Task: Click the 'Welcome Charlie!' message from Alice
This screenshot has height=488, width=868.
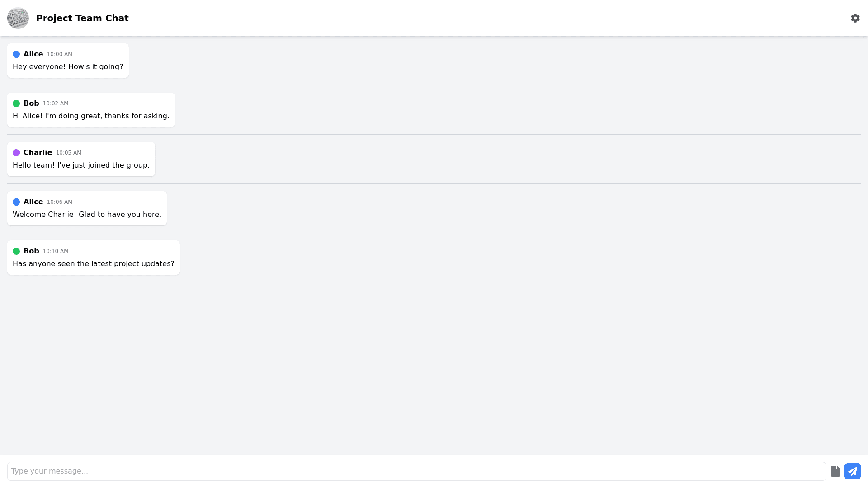Action: click(x=87, y=215)
